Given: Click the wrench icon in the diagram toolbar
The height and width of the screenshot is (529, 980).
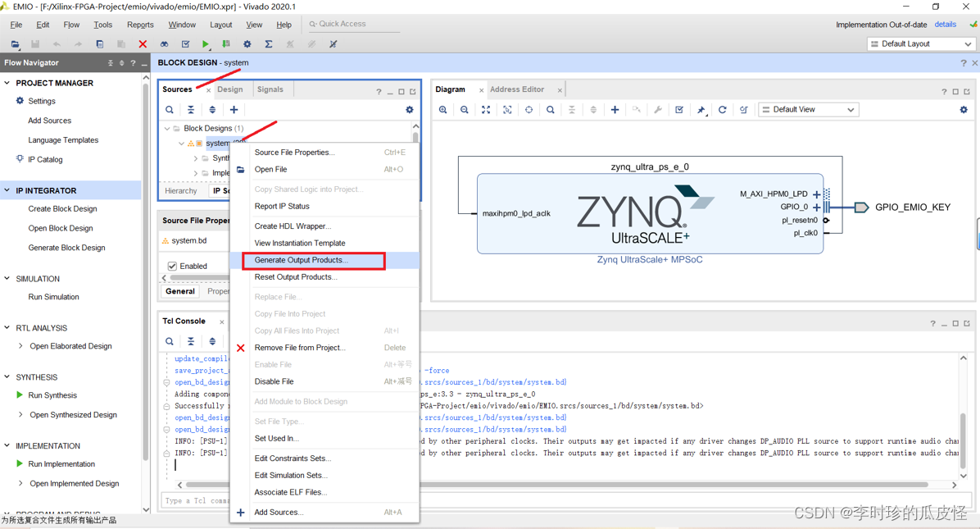Looking at the screenshot, I should [658, 109].
